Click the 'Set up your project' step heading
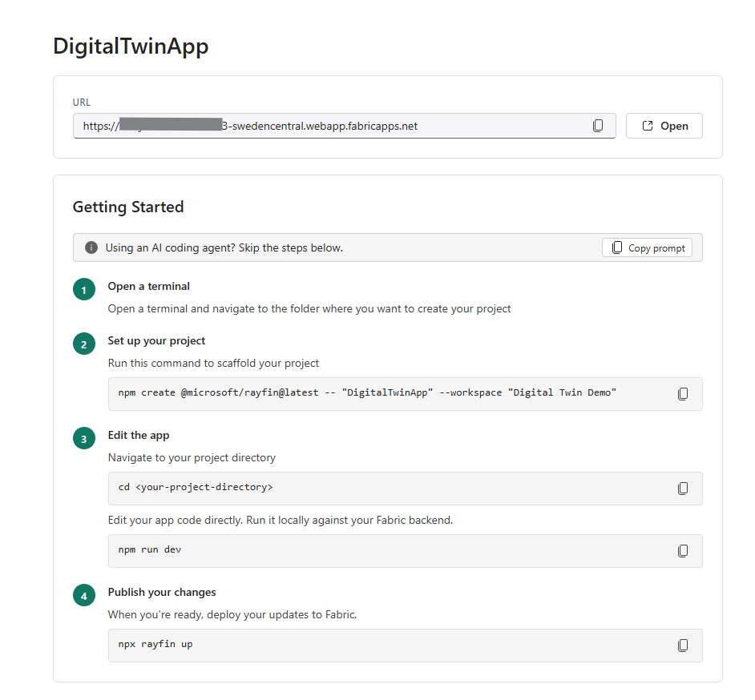 point(156,340)
